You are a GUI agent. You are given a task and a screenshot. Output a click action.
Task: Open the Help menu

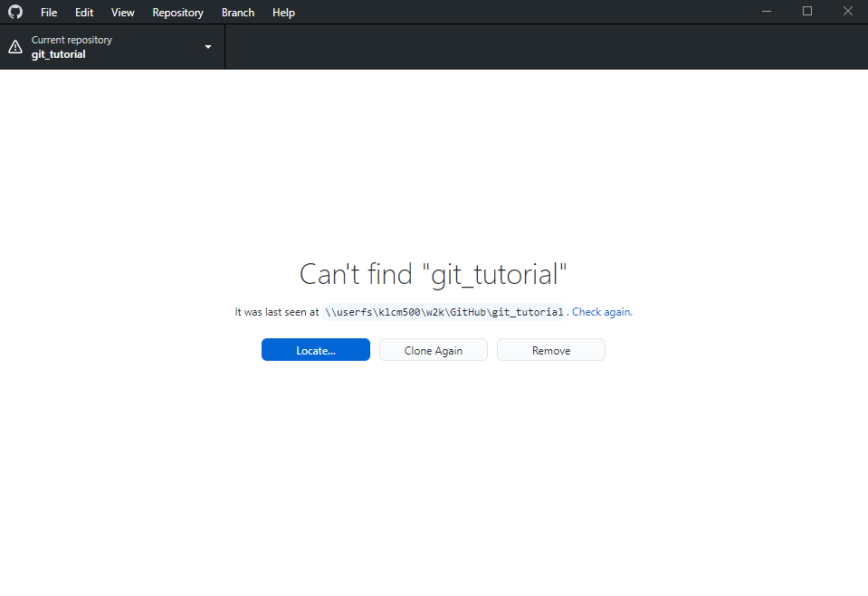283,12
